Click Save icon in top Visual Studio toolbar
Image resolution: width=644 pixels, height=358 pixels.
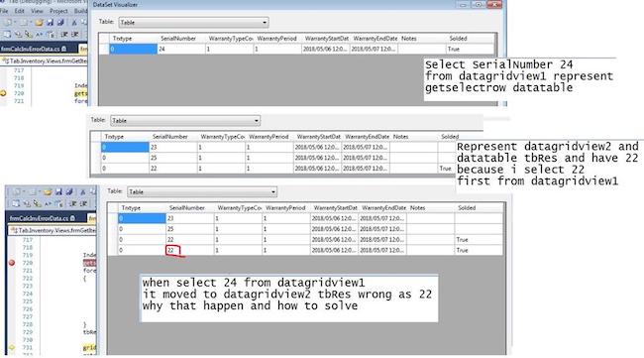click(x=51, y=23)
